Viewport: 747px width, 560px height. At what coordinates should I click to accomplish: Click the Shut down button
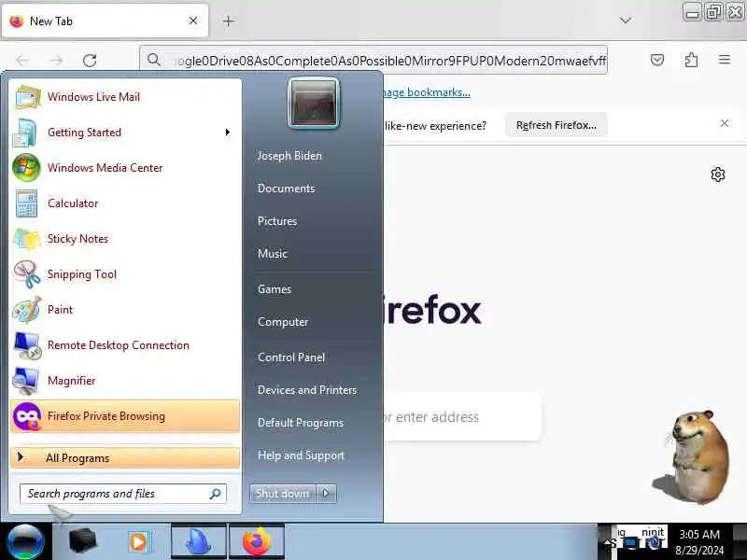coord(283,494)
